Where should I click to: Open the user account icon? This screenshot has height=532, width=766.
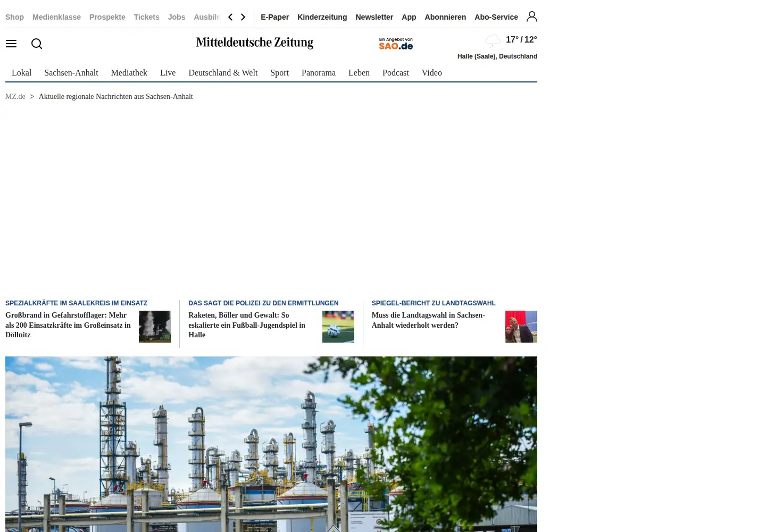pos(531,16)
